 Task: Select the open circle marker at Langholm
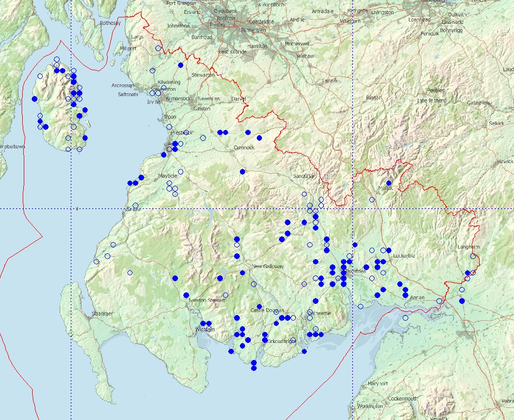point(473,256)
